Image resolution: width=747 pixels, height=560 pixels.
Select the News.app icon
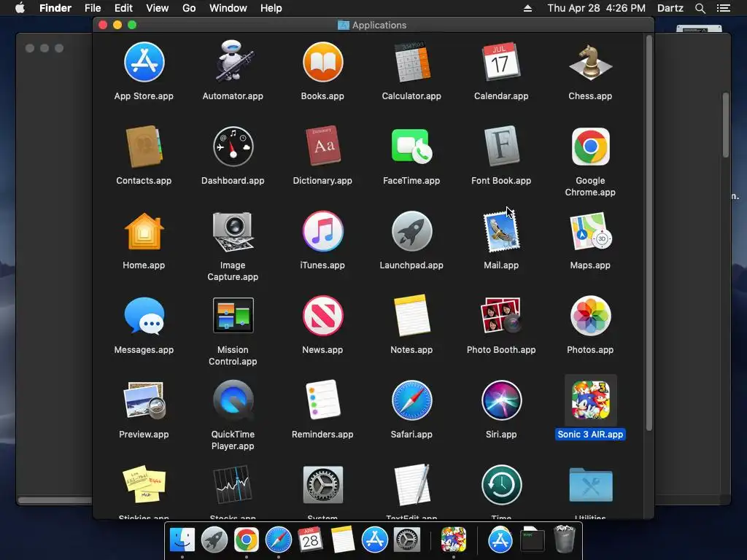pos(322,316)
